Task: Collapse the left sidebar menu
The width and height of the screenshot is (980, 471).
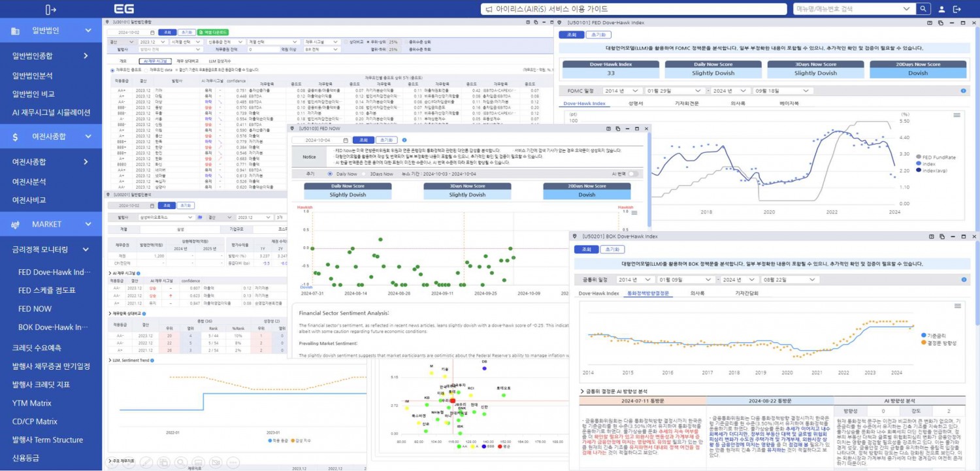Action: (x=51, y=9)
